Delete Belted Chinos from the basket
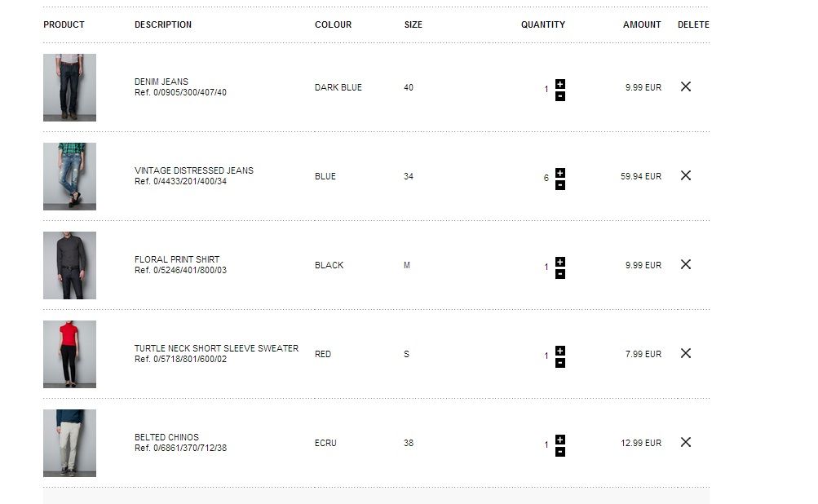 pos(686,442)
